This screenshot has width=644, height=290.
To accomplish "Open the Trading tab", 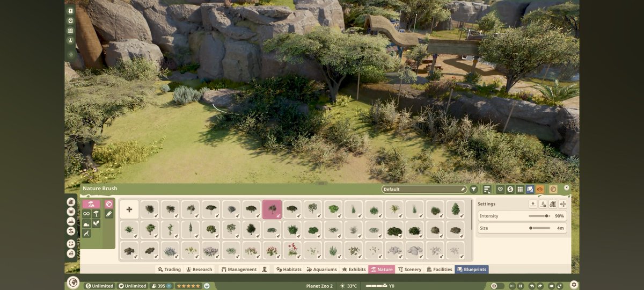I will click(x=169, y=270).
